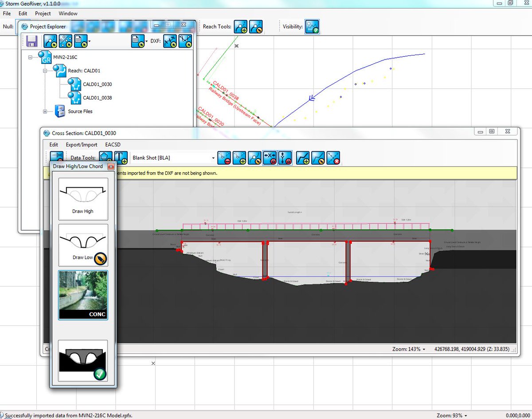Expand the Source Files tree node
This screenshot has height=419, width=532.
click(x=45, y=111)
